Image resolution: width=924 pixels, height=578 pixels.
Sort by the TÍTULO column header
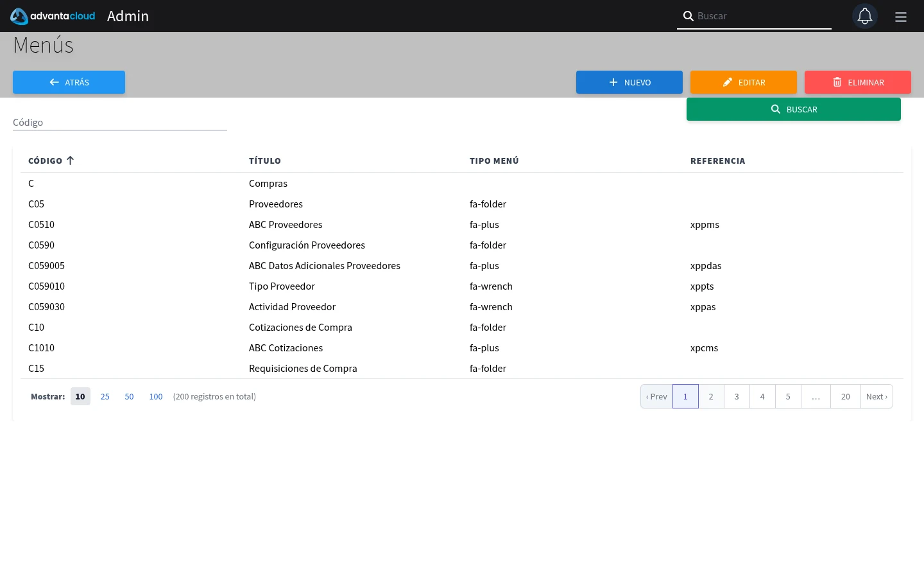(x=265, y=161)
